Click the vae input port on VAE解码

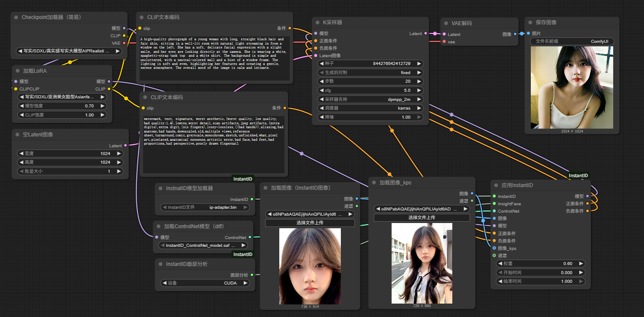click(444, 42)
